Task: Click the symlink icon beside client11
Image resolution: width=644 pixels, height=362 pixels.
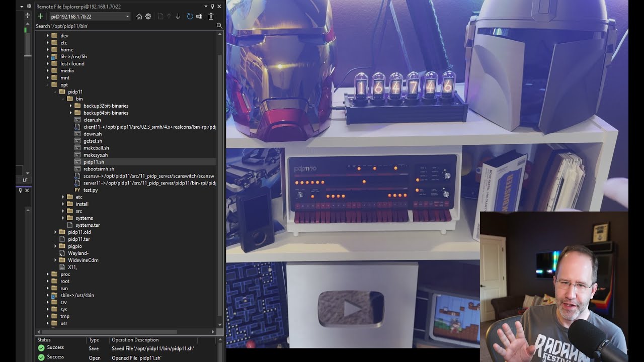Action: tap(77, 127)
